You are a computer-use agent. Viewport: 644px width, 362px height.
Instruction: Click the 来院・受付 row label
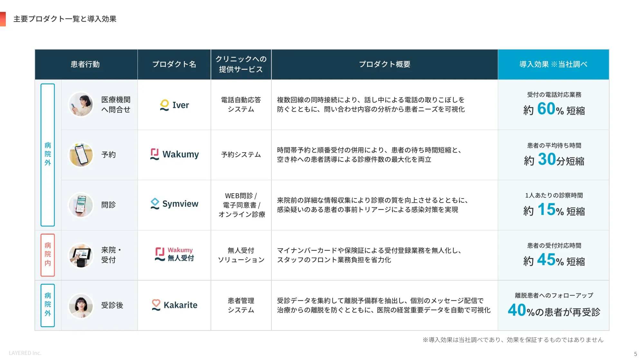click(111, 255)
